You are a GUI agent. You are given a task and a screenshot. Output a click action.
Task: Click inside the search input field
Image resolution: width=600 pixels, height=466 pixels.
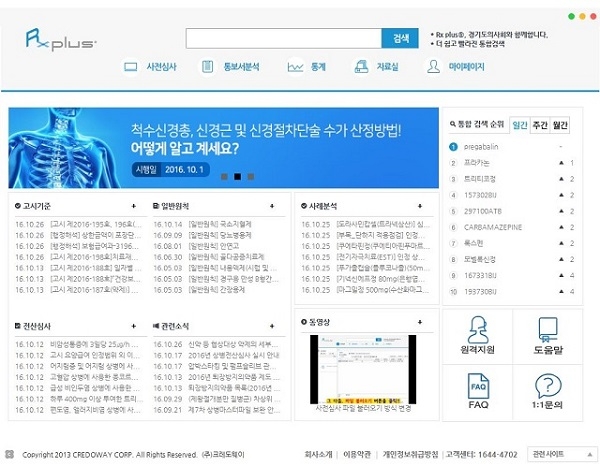point(284,38)
